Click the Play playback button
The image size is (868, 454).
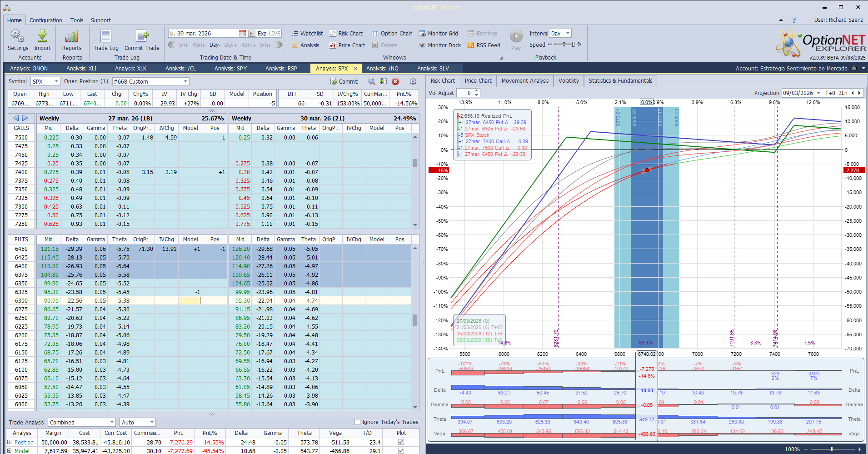click(516, 40)
